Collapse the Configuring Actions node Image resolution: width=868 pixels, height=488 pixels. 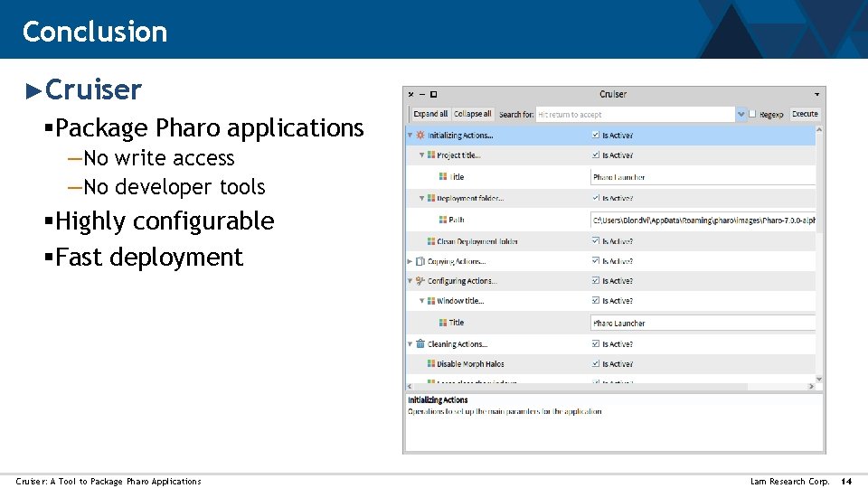[410, 281]
